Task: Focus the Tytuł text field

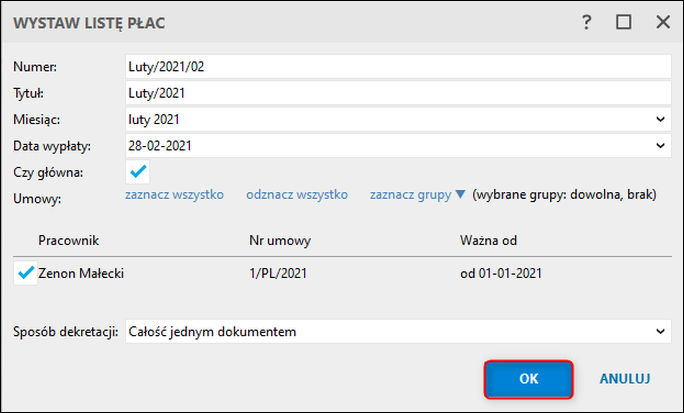Action: [396, 93]
